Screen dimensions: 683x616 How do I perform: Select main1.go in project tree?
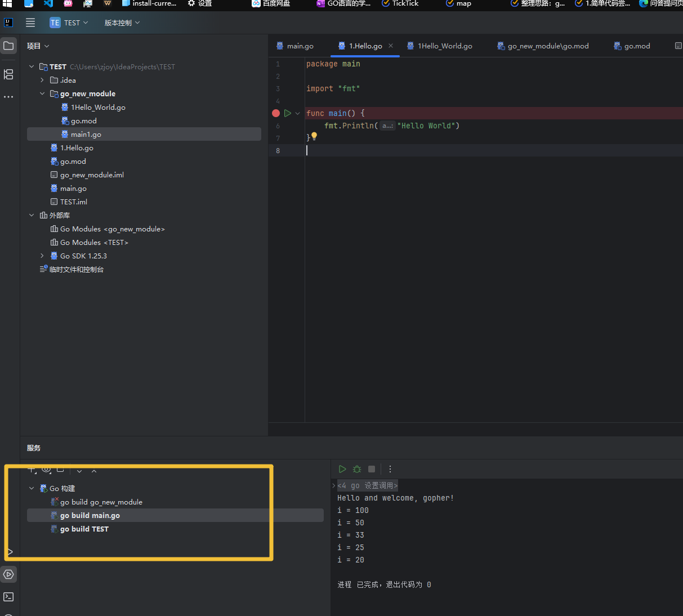click(144, 134)
